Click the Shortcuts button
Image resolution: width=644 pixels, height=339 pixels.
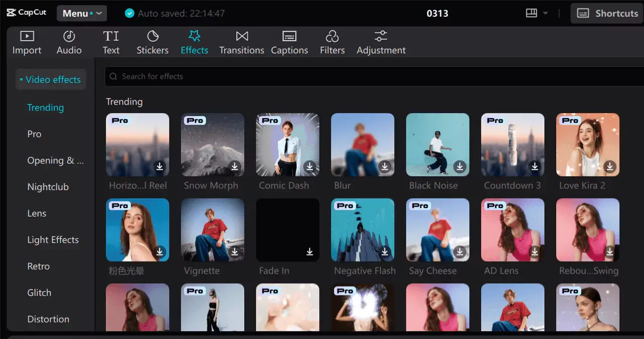coord(607,14)
